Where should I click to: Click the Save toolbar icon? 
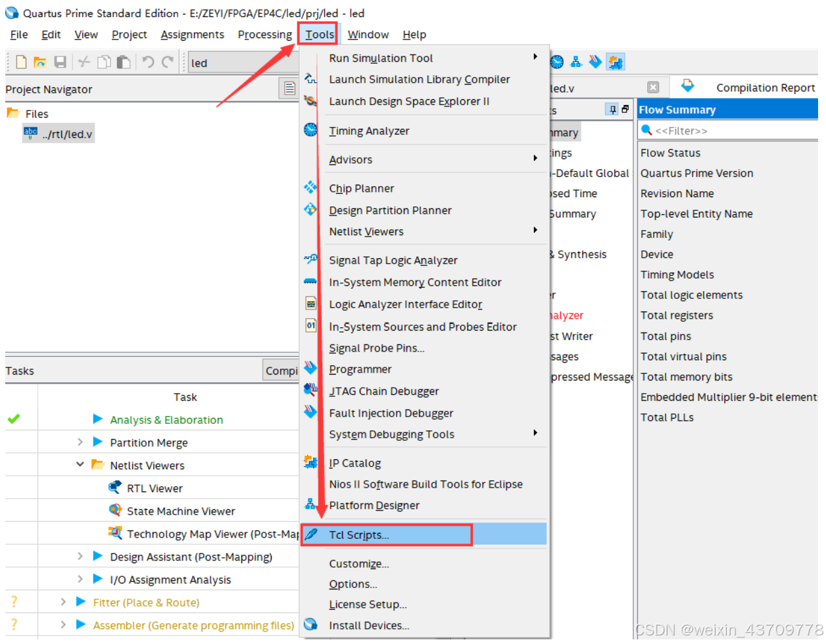(60, 62)
